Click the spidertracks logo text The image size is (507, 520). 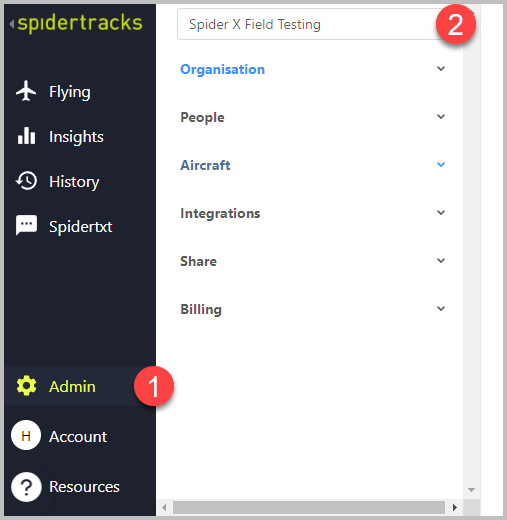pos(80,23)
